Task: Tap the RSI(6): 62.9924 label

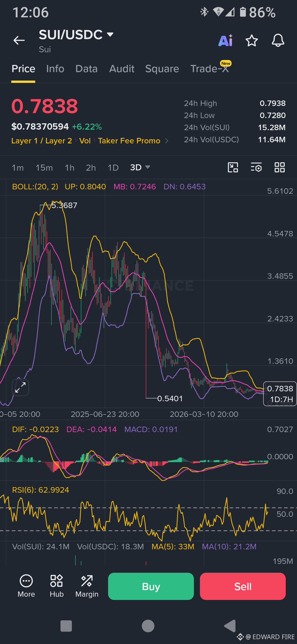Action: pos(40,490)
